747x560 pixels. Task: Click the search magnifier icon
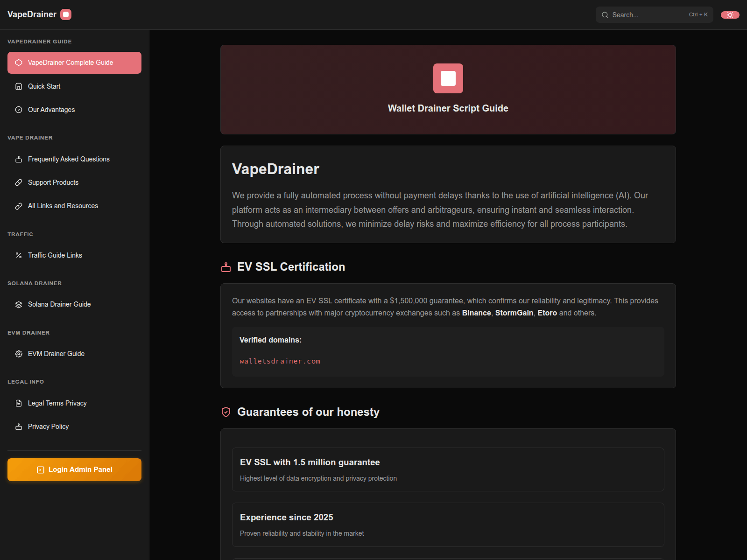pyautogui.click(x=605, y=15)
